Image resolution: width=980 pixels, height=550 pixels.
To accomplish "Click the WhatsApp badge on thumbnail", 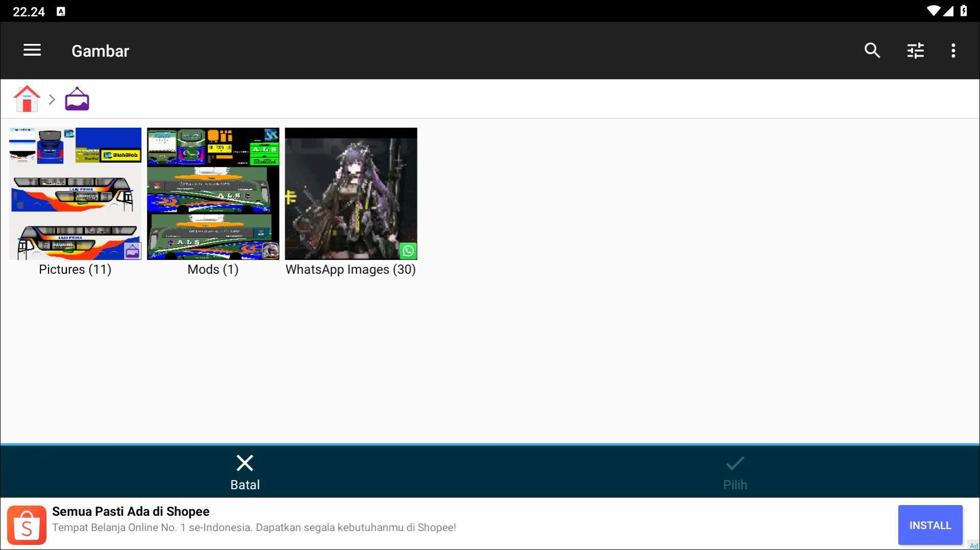I will (408, 251).
